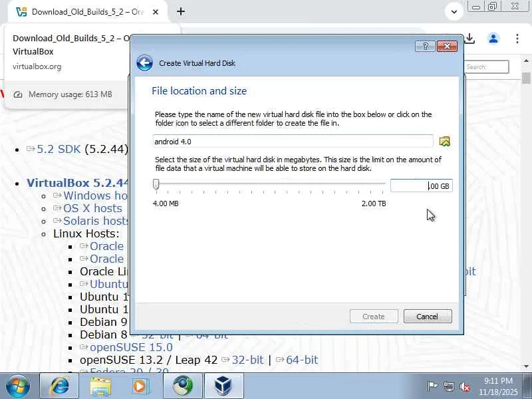Click the muted volume tray icon

point(465,386)
